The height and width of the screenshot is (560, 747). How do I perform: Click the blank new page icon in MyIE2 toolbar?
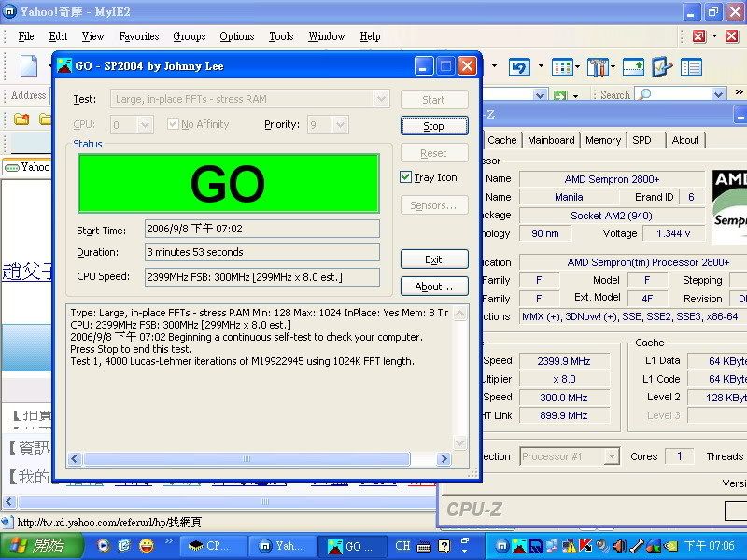28,66
